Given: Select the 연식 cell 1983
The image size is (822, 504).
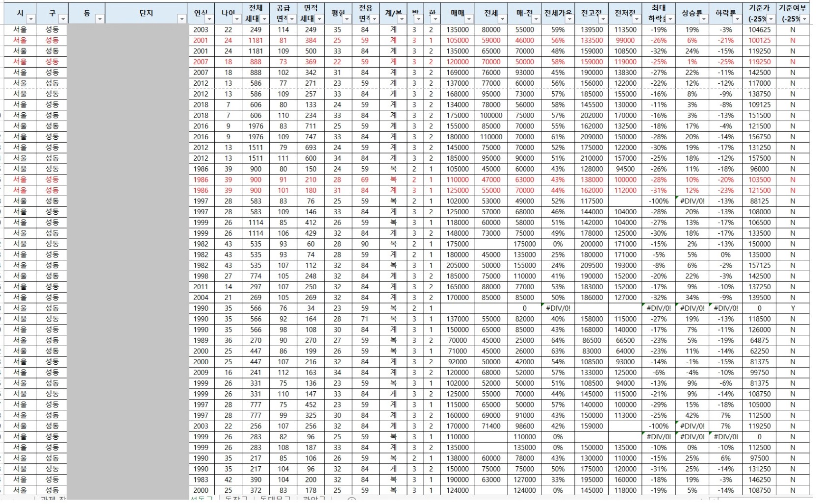Looking at the screenshot, I should [x=201, y=479].
